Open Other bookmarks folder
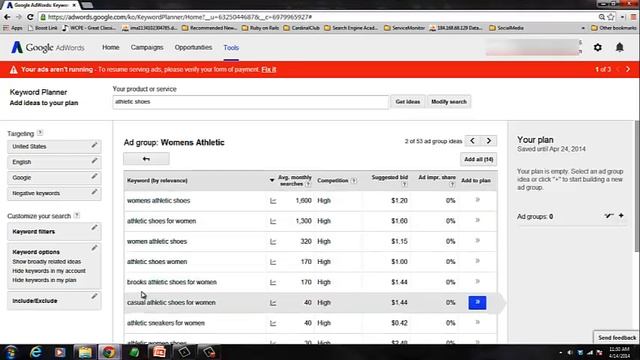The width and height of the screenshot is (640, 360). coord(614,28)
